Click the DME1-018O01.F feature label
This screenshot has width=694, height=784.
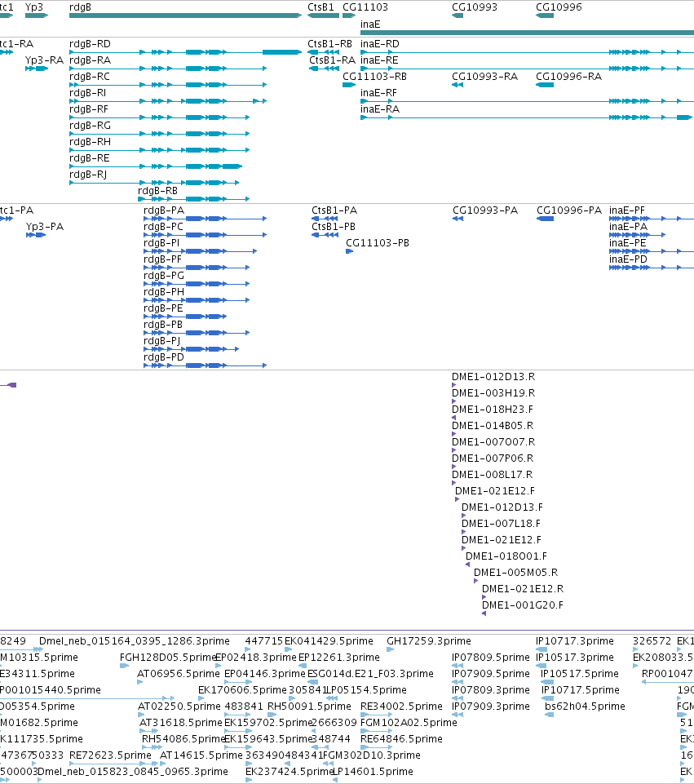(x=506, y=556)
